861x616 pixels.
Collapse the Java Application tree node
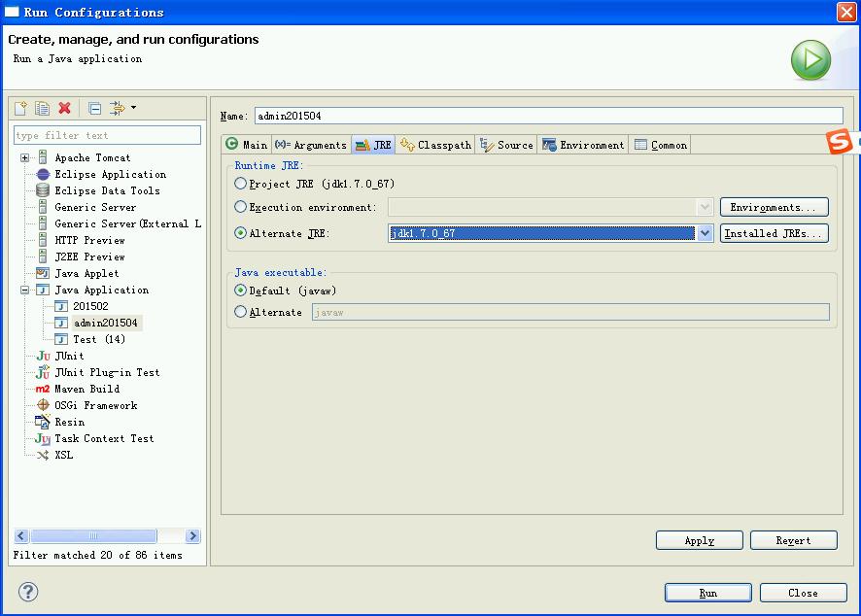pyautogui.click(x=24, y=290)
